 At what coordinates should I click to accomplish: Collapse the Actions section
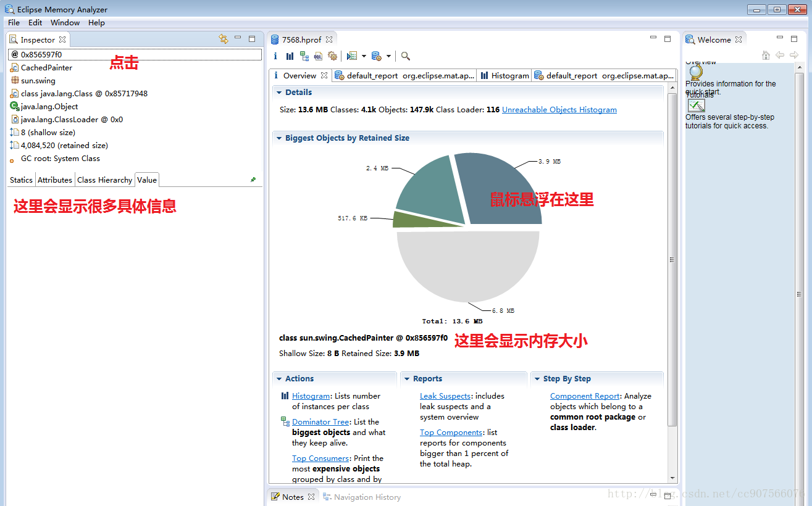point(279,379)
